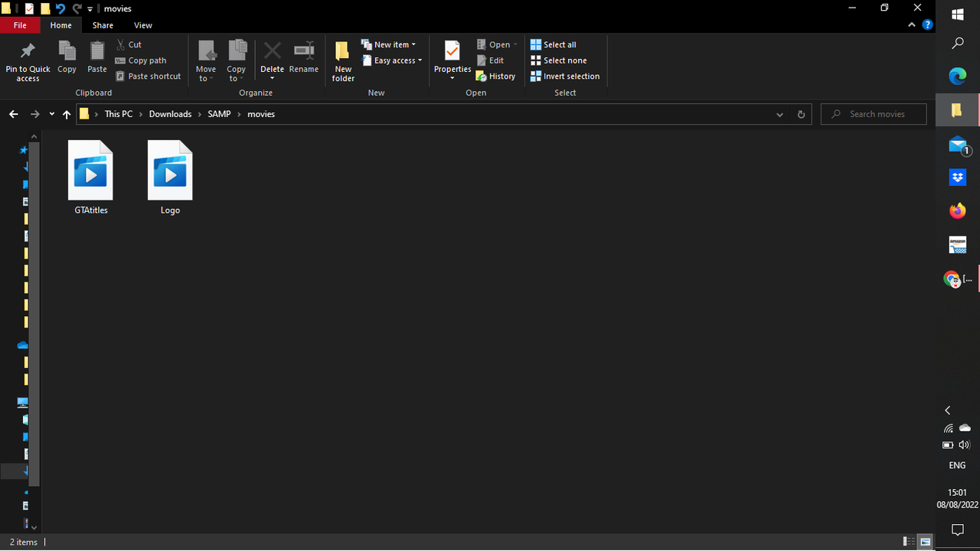This screenshot has width=980, height=551.
Task: Open the Easy access dropdown
Action: coord(391,60)
